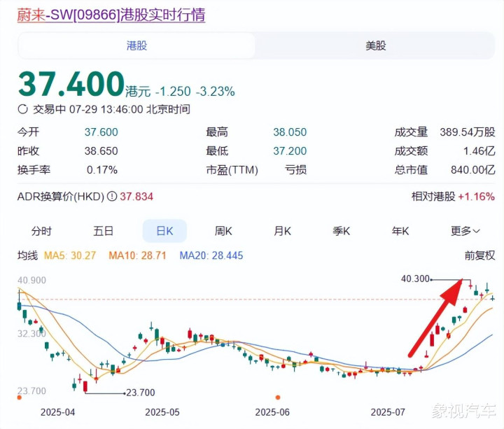Click the 23.700 low-price marker label on the chart
The width and height of the screenshot is (504, 429).
click(141, 393)
